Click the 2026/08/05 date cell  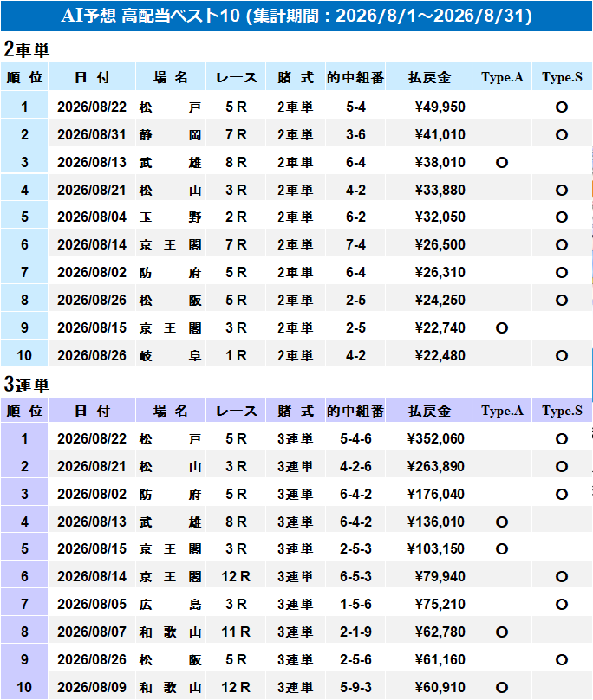[92, 604]
